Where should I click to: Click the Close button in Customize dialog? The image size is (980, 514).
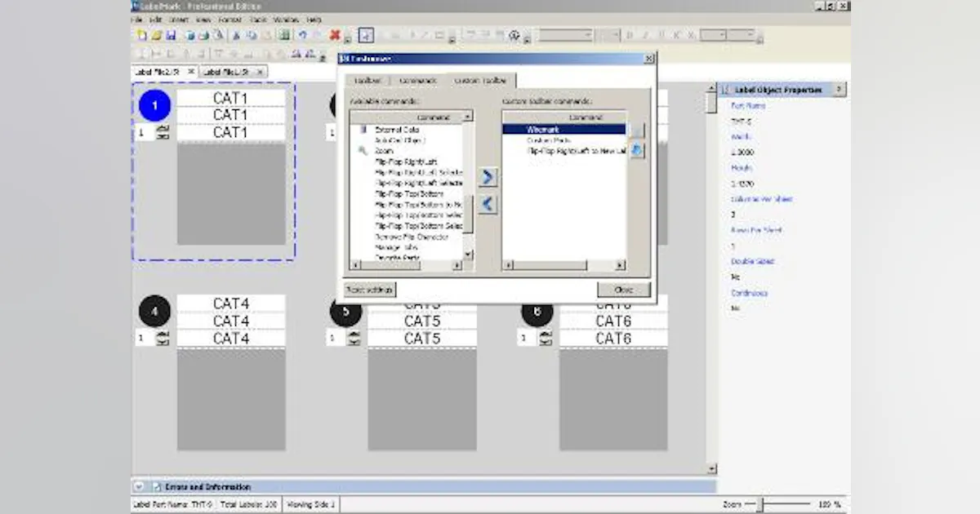(624, 290)
